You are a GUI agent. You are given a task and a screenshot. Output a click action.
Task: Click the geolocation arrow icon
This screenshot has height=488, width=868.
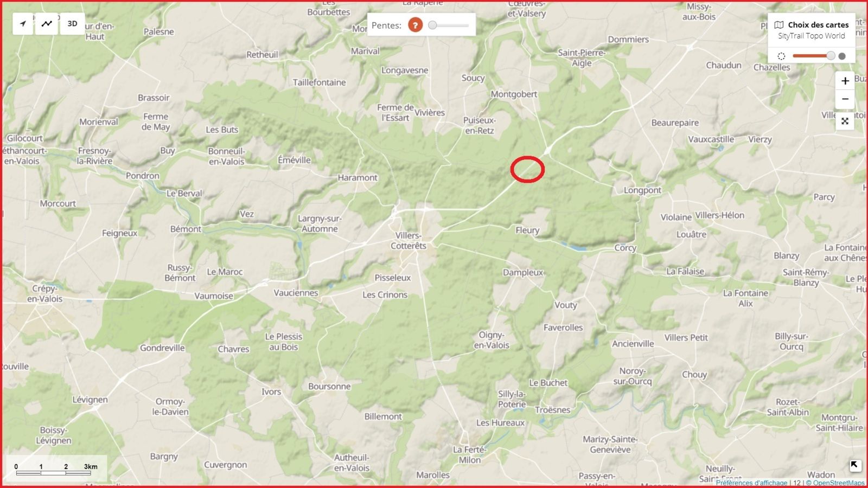(x=23, y=24)
